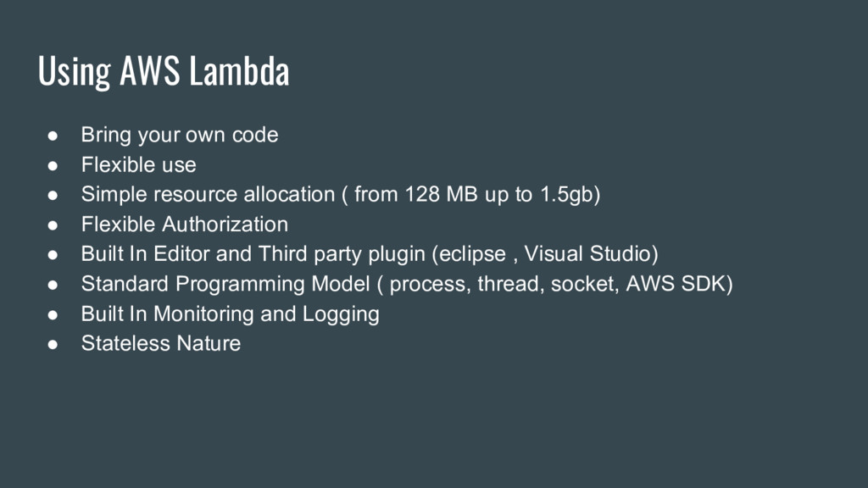868x488 pixels.
Task: Click the bullet dot beside "Stateless Nature"
Action: (x=53, y=344)
